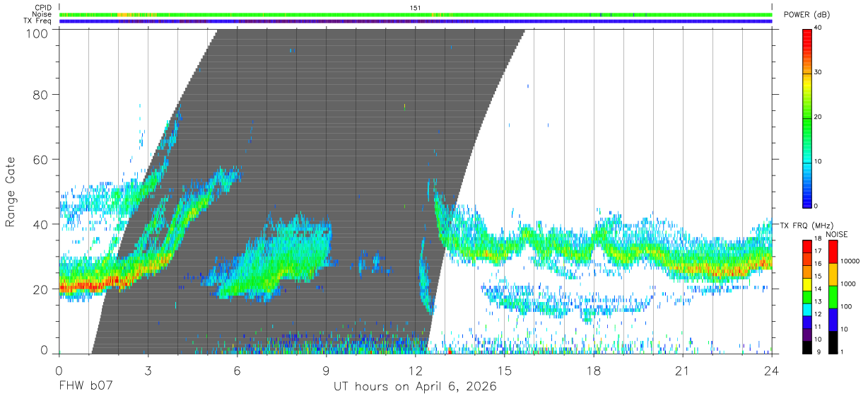Viewport: 868px width, 401px height.
Task: Click the 15 MHz tick label
Action: tap(818, 277)
